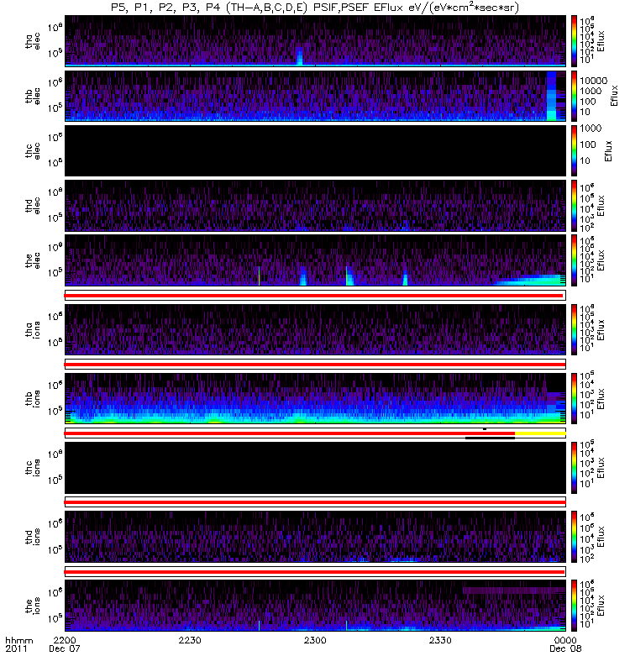The width and height of the screenshot is (630, 672).
Task: Click the color bar beside thb elec panel
Action: (575, 96)
